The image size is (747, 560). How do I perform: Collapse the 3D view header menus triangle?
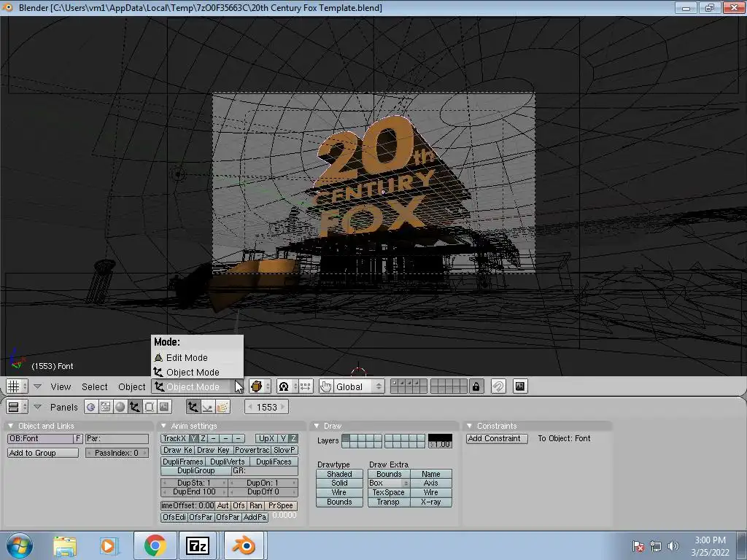click(38, 386)
